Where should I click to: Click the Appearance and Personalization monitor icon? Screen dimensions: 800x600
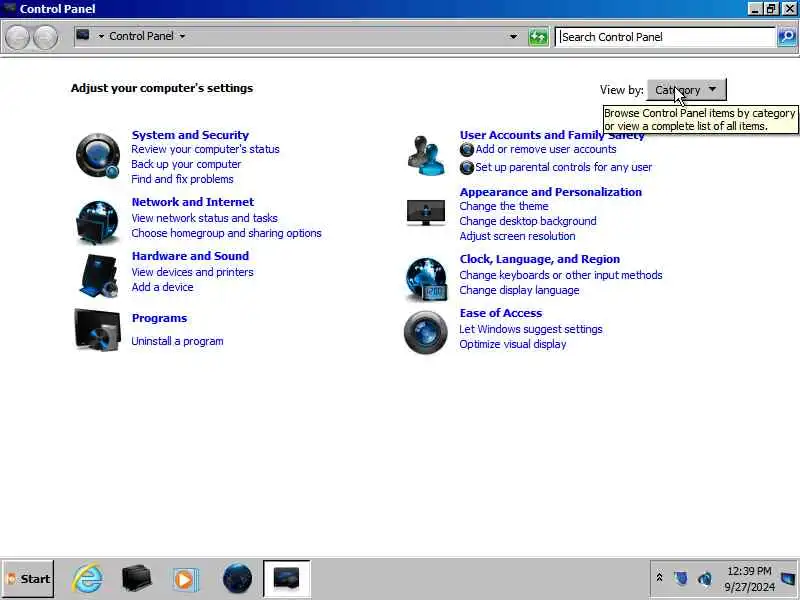tap(426, 213)
